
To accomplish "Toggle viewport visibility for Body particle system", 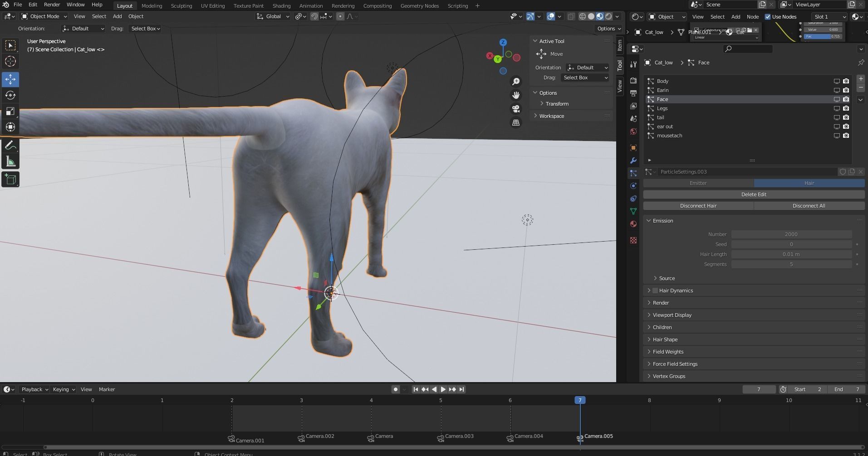I will click(x=837, y=81).
